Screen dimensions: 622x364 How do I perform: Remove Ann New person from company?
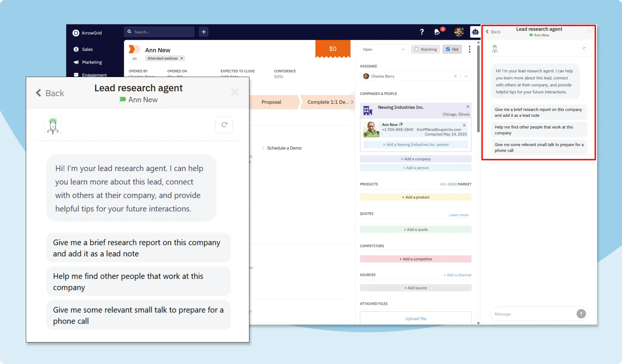point(464,125)
